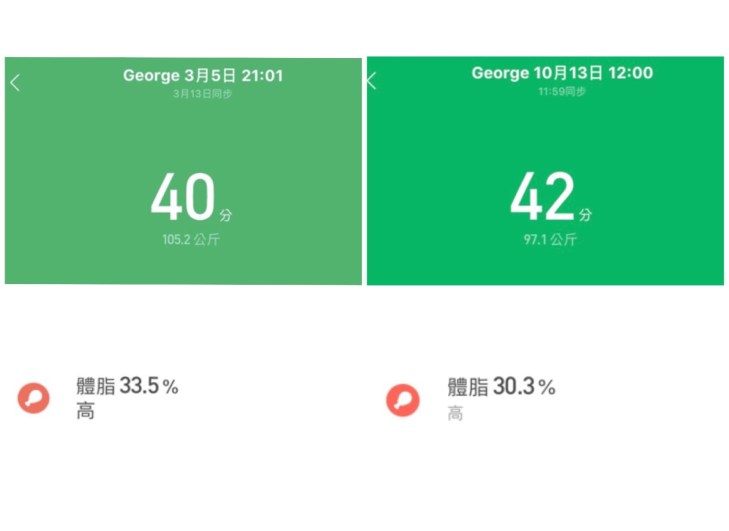
Task: Click the 11:59同步 sync text
Action: [x=562, y=91]
